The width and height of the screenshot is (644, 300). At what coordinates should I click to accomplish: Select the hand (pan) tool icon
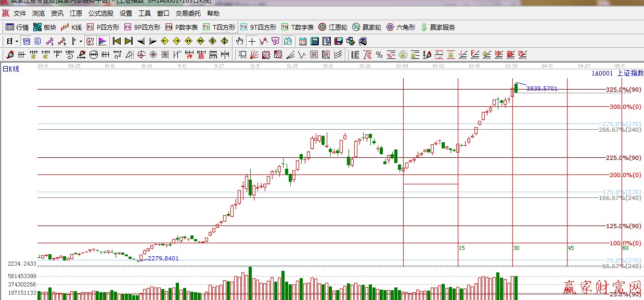[239, 41]
